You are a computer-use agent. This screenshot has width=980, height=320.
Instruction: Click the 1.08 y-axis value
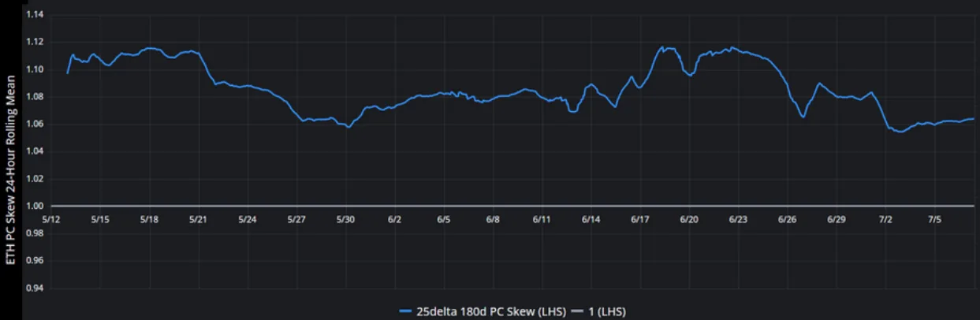(x=35, y=97)
